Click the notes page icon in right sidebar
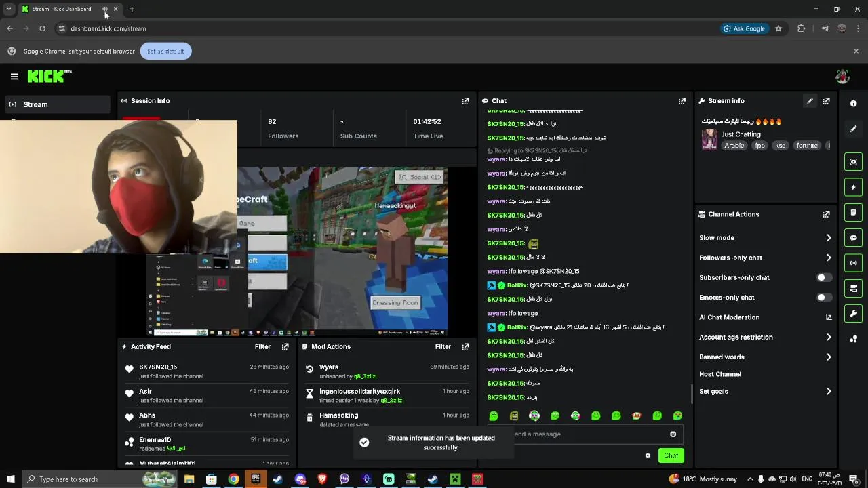 pyautogui.click(x=853, y=212)
